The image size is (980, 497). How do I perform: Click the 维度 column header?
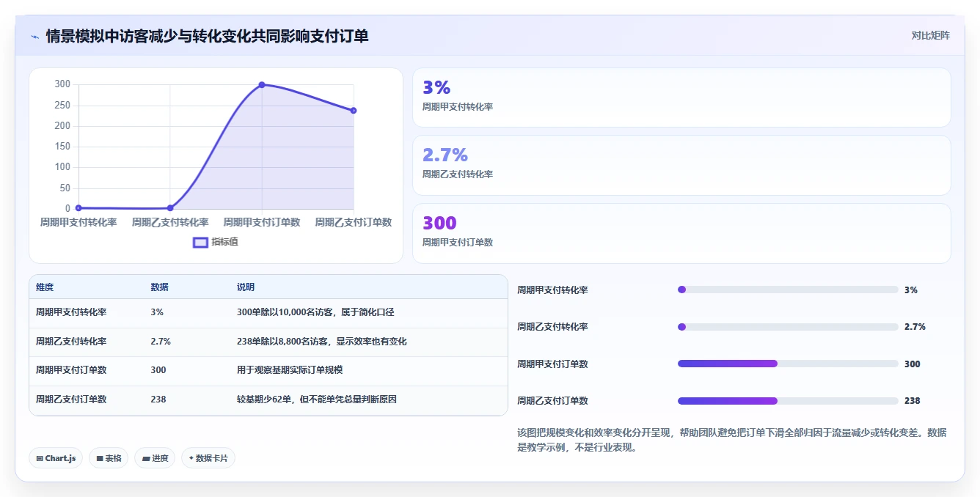pos(45,287)
